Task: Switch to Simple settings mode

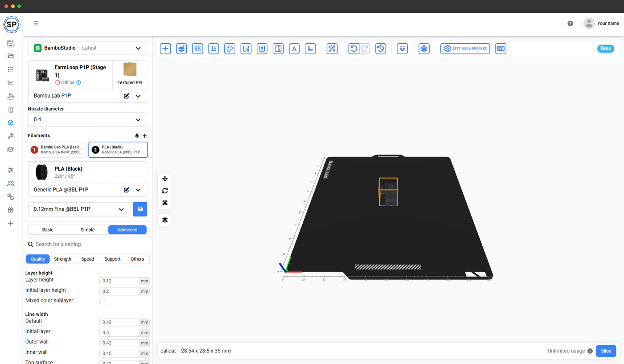Action: coord(87,230)
